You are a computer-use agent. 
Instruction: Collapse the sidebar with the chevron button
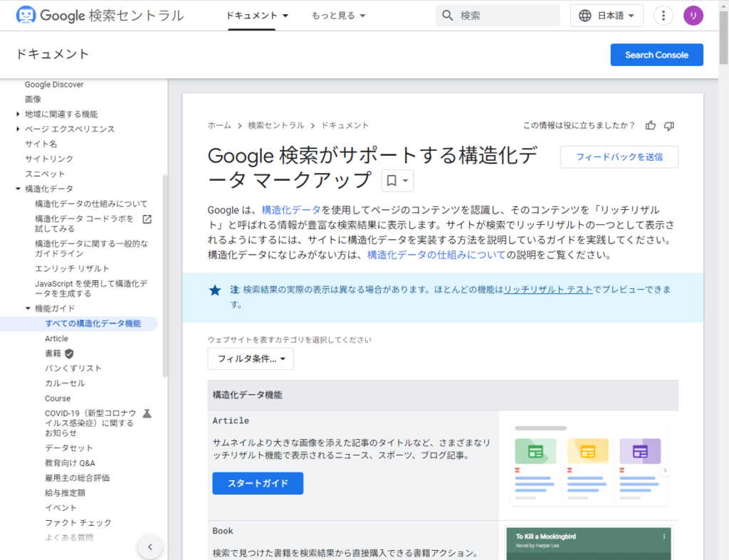pos(150,547)
